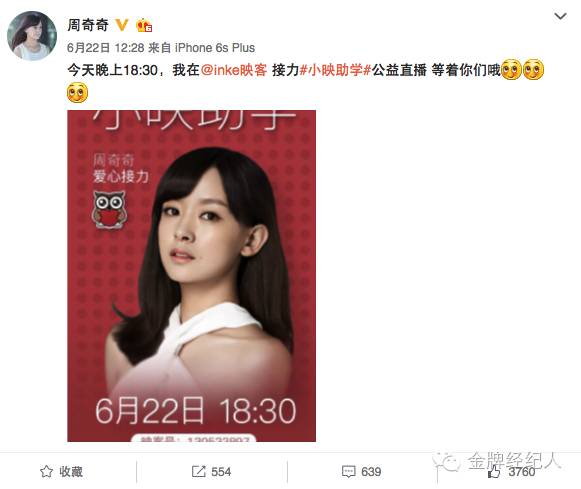Click the owl mascot on the poster

(109, 209)
